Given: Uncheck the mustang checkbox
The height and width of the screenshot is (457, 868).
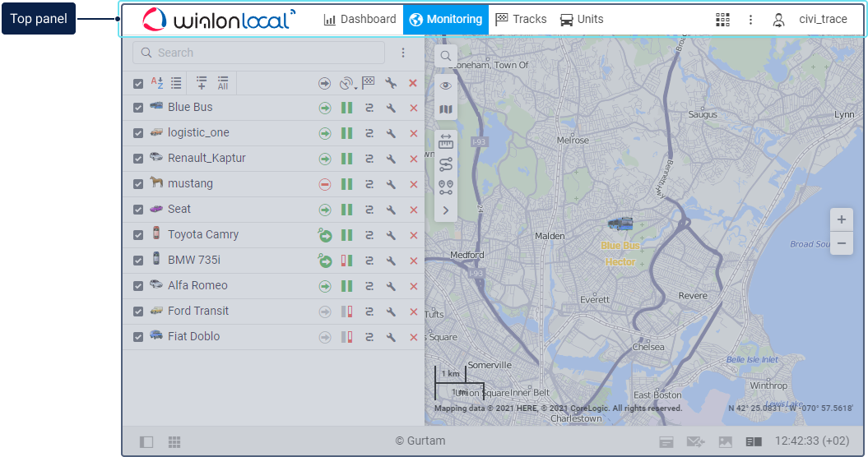Looking at the screenshot, I should tap(138, 184).
